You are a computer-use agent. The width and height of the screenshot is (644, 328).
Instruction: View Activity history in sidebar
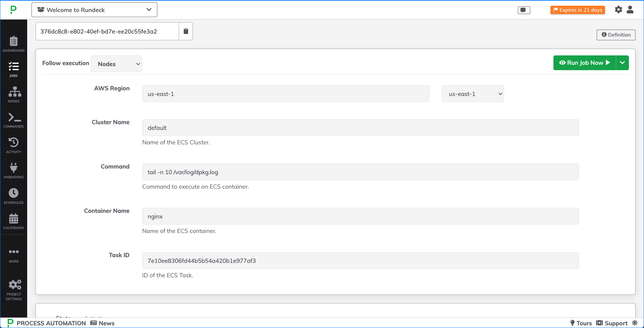[13, 146]
